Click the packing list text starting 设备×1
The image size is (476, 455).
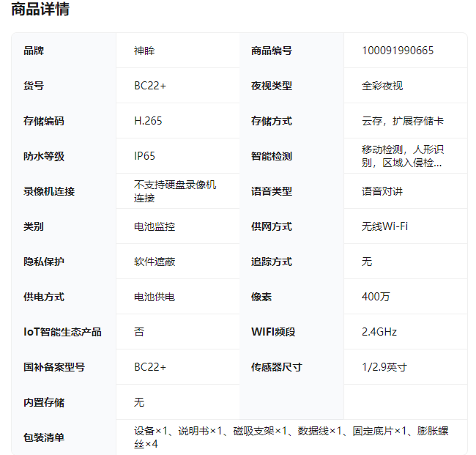pyautogui.click(x=291, y=437)
